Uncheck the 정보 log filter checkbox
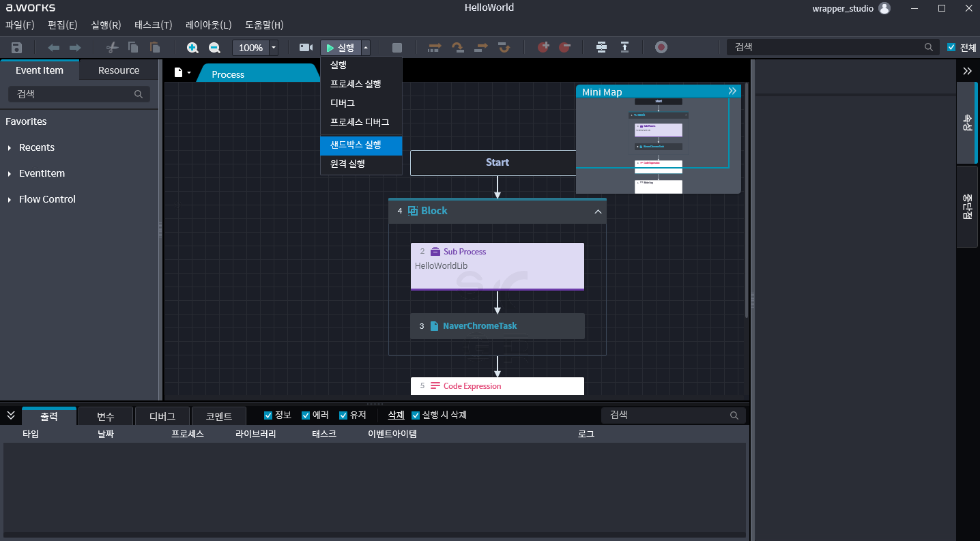Screen dimensions: 980x541 pos(268,415)
